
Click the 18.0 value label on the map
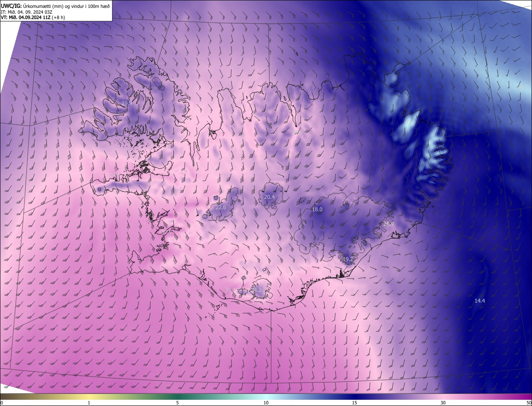tap(317, 210)
